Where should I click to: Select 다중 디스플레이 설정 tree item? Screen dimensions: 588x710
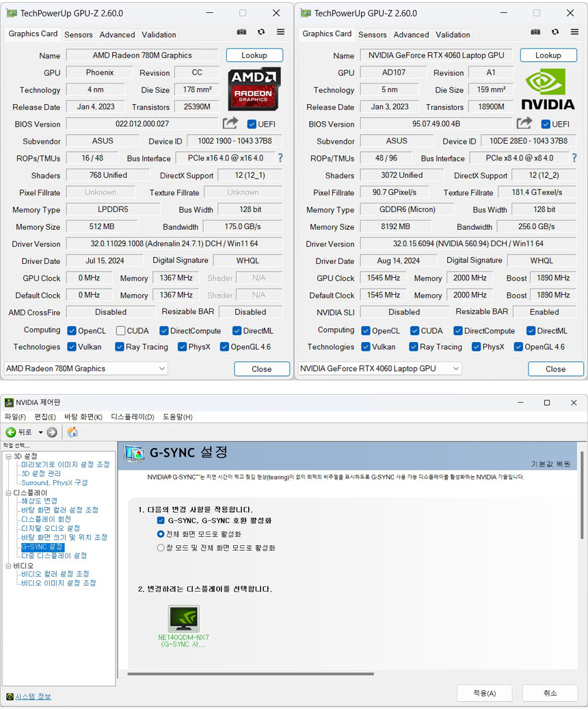point(54,555)
